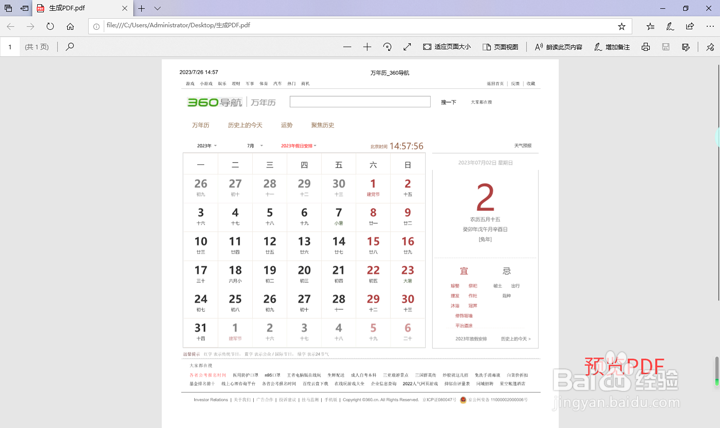Viewport: 720px width, 428px height.
Task: Click the Investor Relations footer link
Action: click(211, 400)
